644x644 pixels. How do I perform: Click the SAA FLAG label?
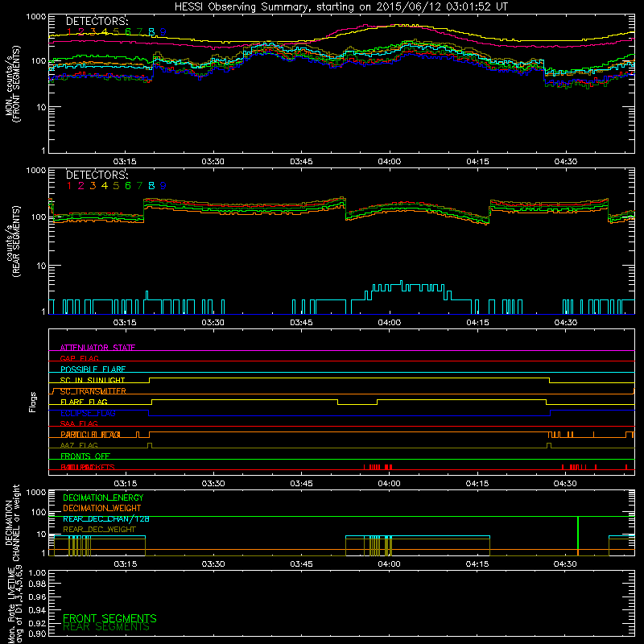[x=79, y=424]
